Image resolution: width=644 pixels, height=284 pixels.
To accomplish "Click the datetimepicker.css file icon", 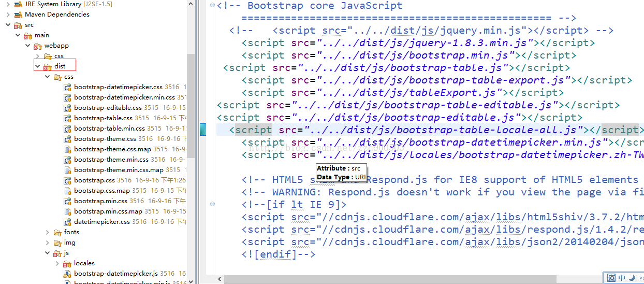I will [67, 222].
